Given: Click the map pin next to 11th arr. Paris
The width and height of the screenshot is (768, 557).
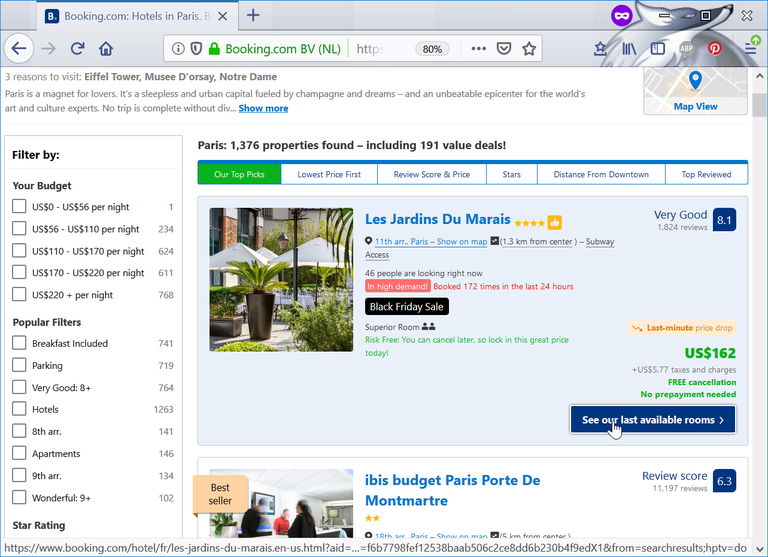Looking at the screenshot, I should [368, 241].
